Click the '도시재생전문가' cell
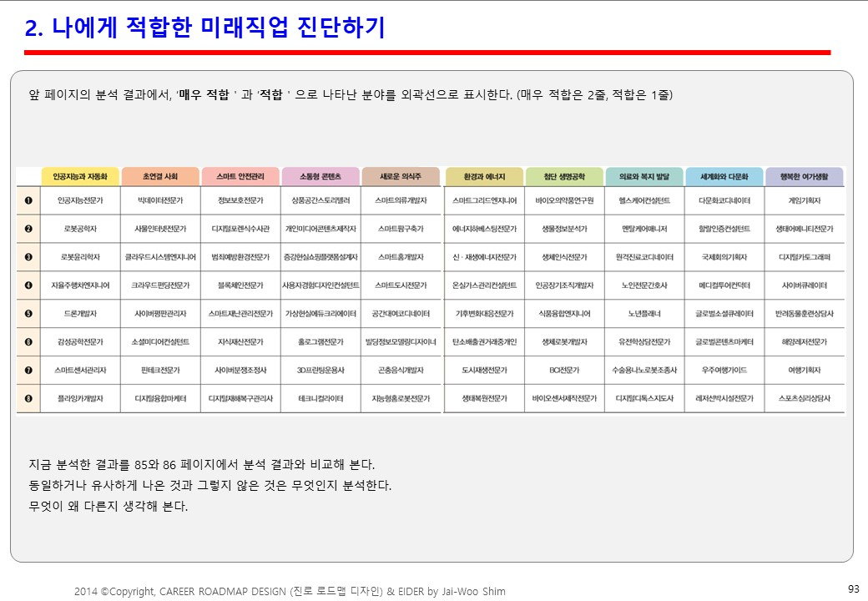Image resolution: width=868 pixels, height=601 pixels. point(484,370)
